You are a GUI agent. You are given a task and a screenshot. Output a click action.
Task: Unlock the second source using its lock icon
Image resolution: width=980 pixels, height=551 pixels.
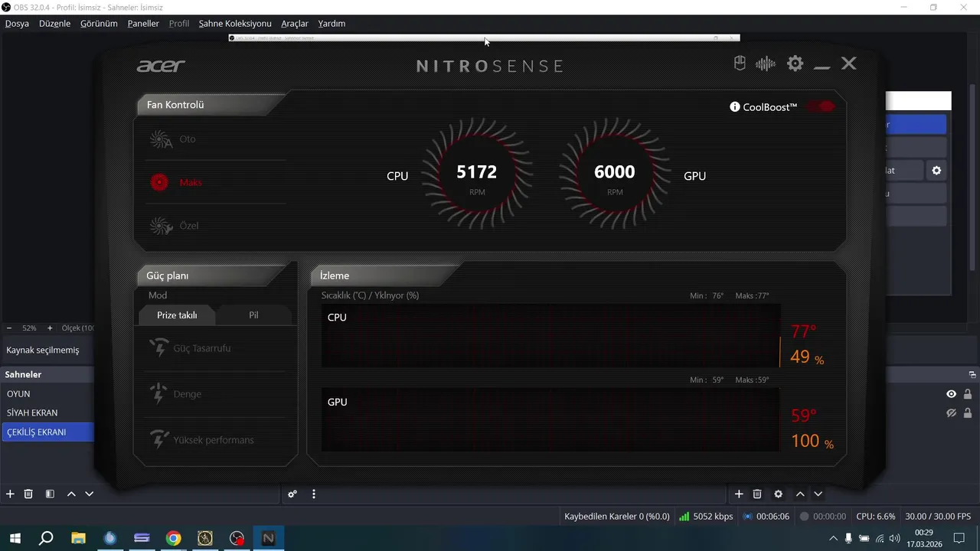[968, 413]
